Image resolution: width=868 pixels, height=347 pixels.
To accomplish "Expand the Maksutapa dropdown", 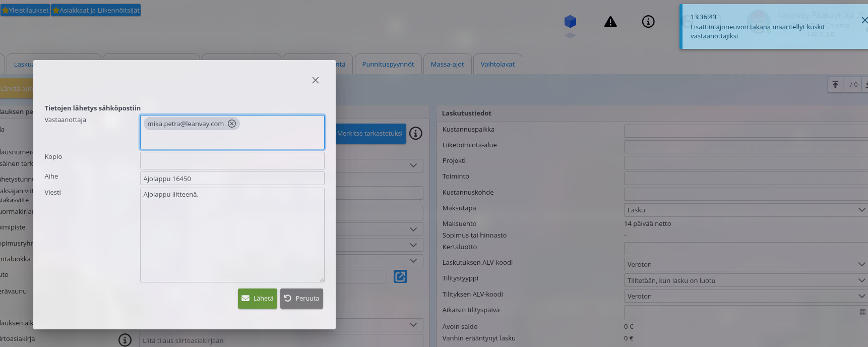I will tap(745, 210).
